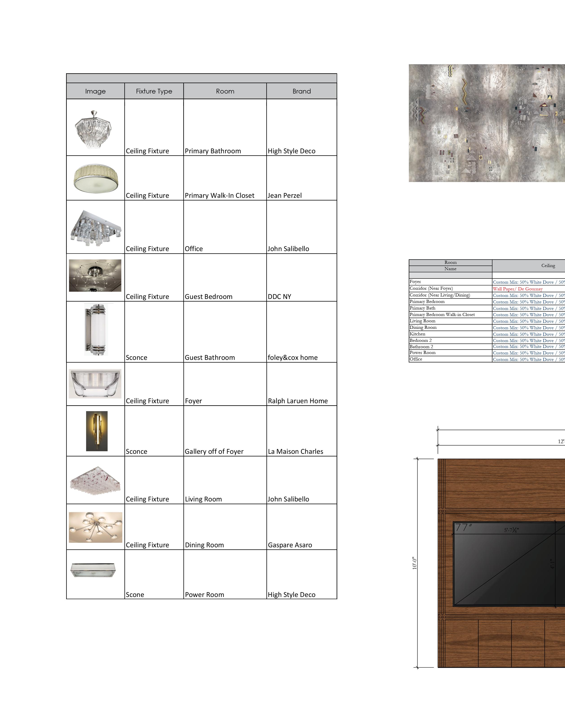Click the Brand column header

(x=301, y=91)
